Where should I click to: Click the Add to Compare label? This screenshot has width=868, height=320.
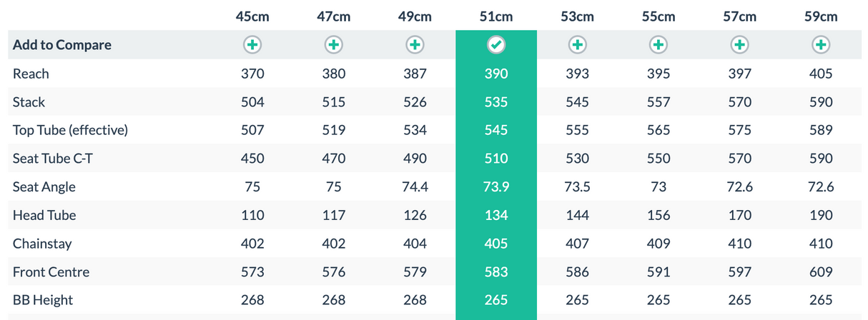62,45
